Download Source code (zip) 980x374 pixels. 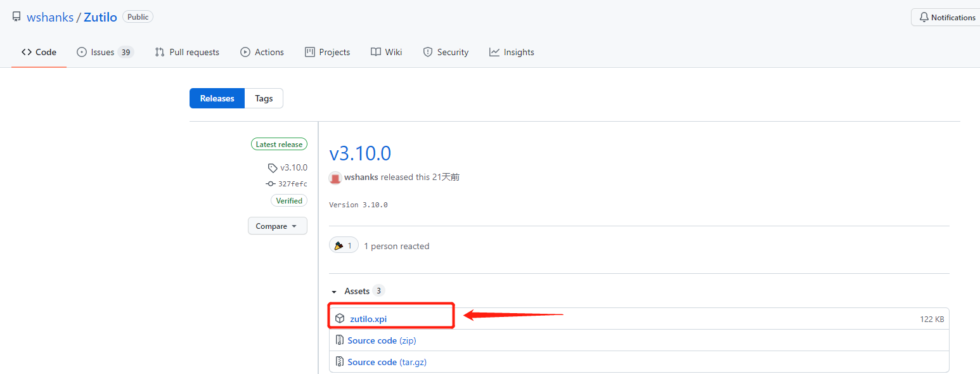click(382, 340)
